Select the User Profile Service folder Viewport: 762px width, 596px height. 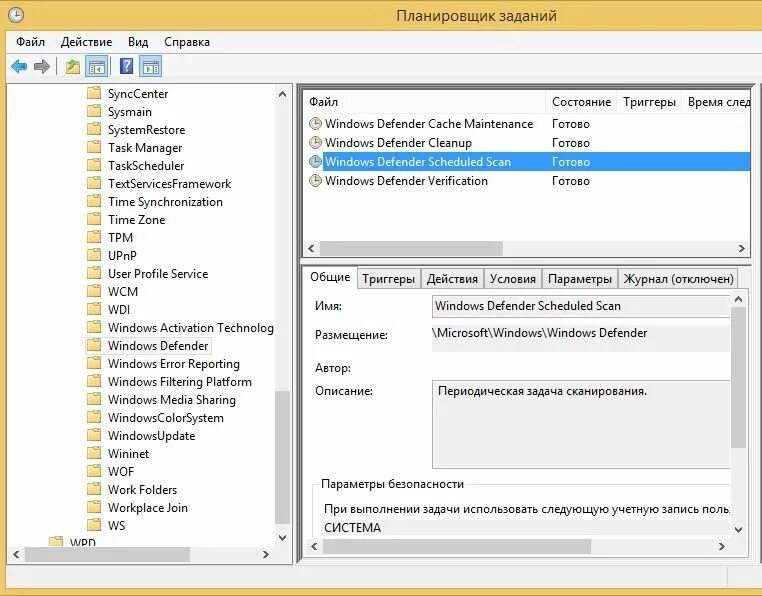(158, 274)
